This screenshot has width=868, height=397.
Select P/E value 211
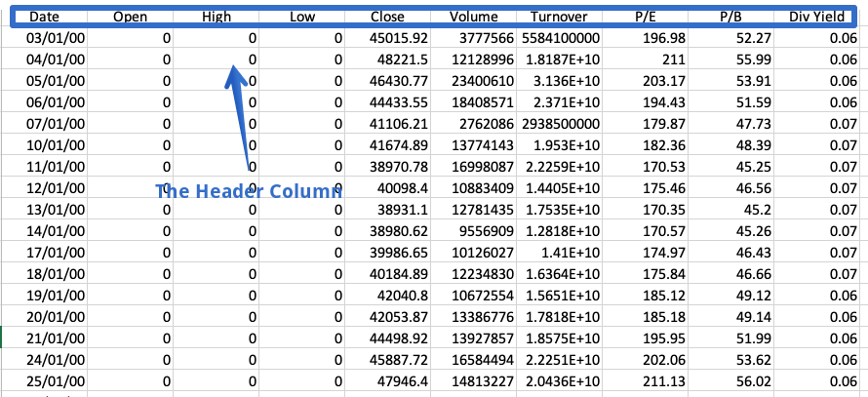coord(645,60)
